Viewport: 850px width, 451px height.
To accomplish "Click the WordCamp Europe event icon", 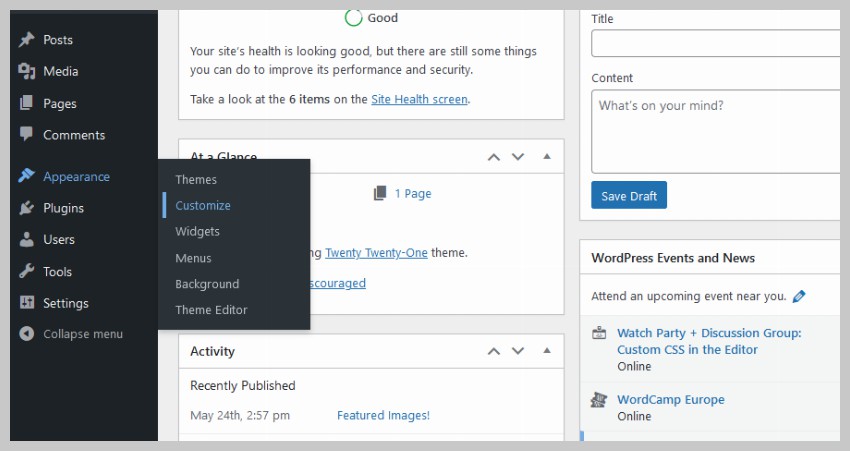I will [599, 400].
